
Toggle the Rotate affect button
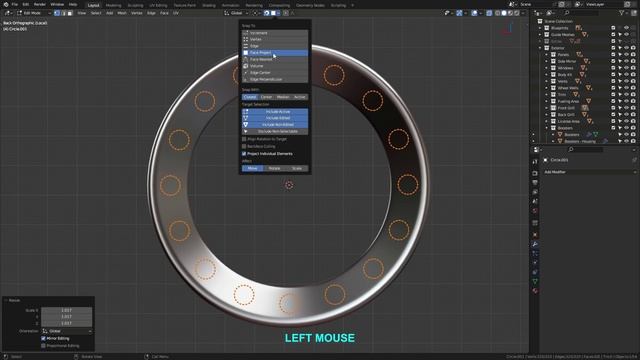(x=275, y=168)
